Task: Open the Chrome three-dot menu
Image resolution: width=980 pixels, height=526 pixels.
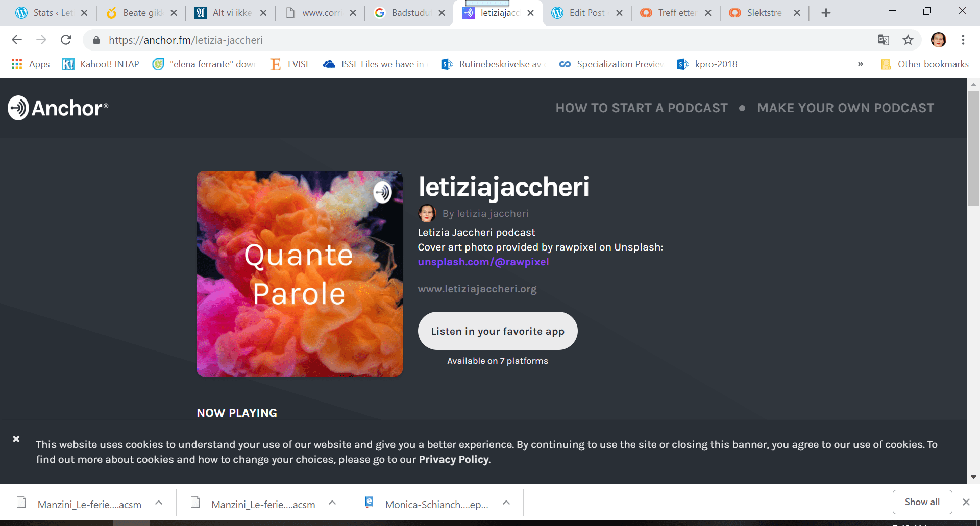Action: coord(964,40)
